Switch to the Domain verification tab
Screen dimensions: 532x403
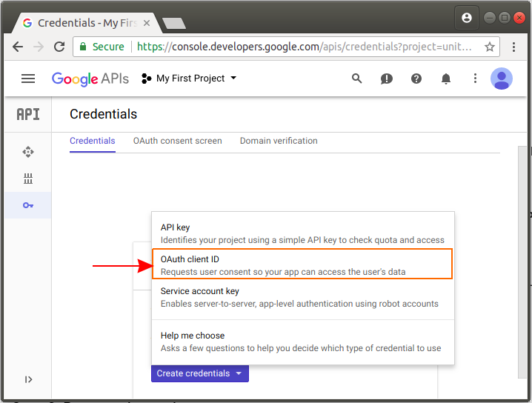coord(279,141)
